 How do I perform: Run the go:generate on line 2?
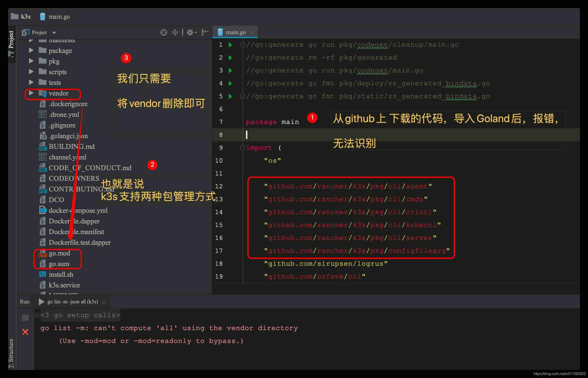pos(230,58)
